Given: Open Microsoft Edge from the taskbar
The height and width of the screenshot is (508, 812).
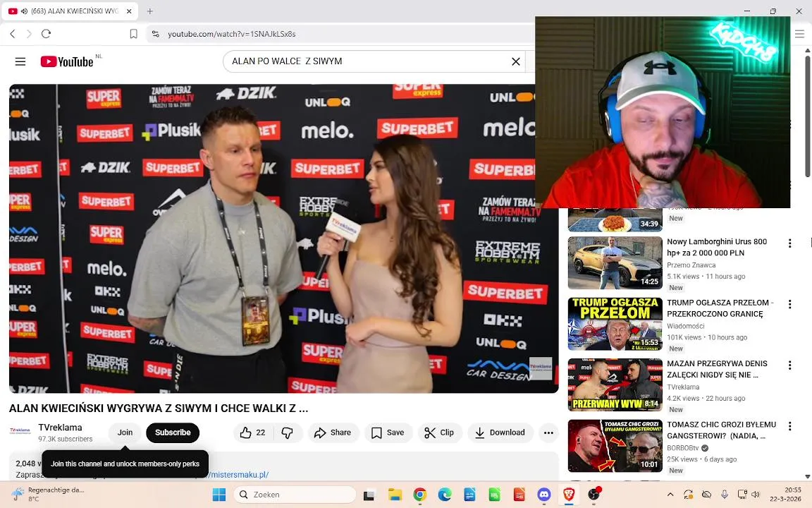Looking at the screenshot, I should point(444,495).
